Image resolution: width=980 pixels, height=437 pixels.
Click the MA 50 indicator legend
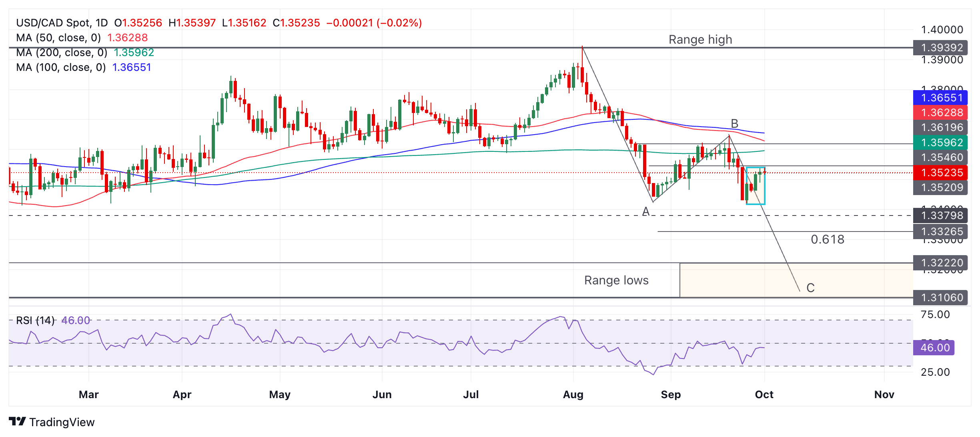click(x=58, y=38)
